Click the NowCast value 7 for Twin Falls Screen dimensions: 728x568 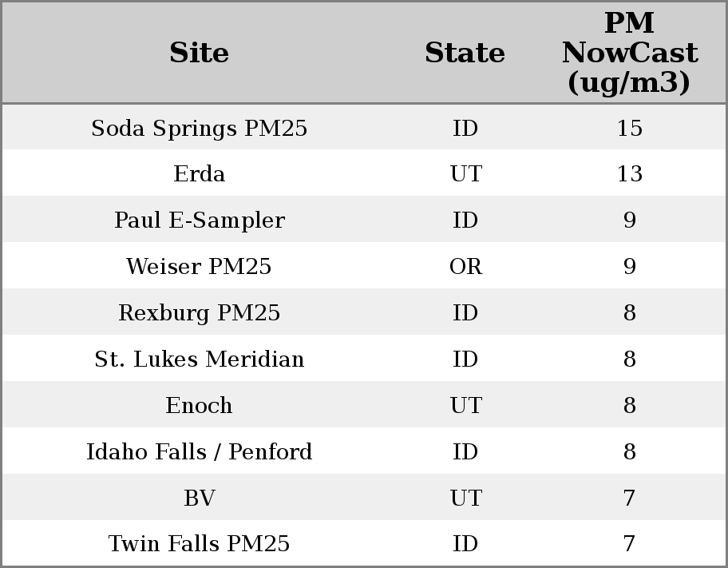coord(629,544)
